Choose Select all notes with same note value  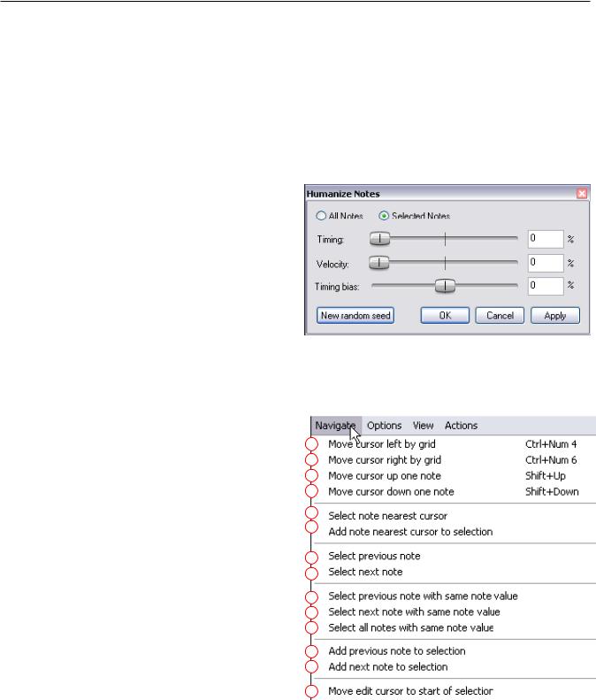click(x=455, y=627)
